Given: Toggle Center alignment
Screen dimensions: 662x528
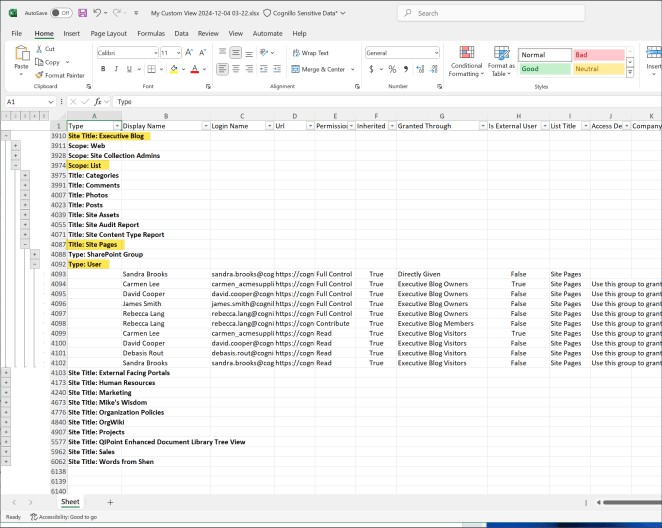Looking at the screenshot, I should [x=236, y=69].
